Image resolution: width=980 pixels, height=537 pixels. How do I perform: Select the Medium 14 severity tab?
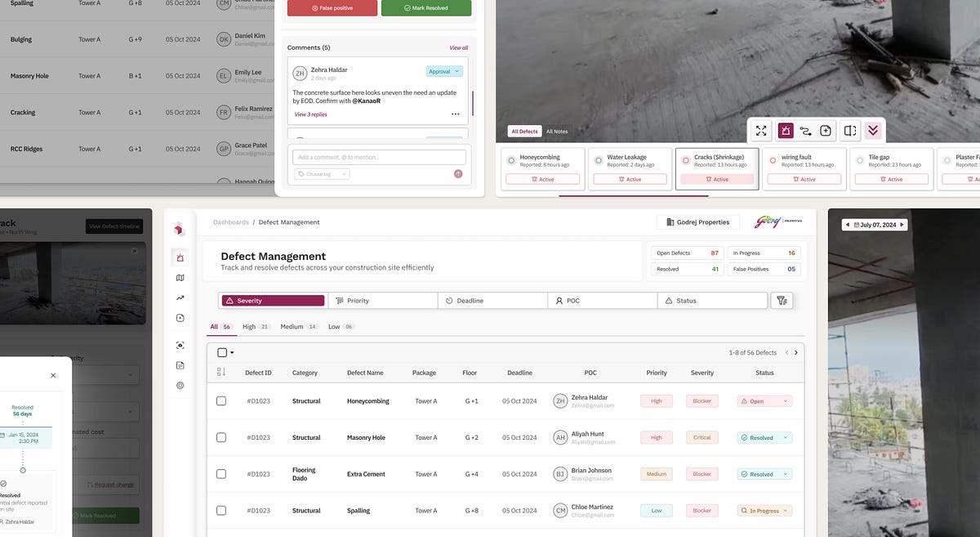pos(299,326)
